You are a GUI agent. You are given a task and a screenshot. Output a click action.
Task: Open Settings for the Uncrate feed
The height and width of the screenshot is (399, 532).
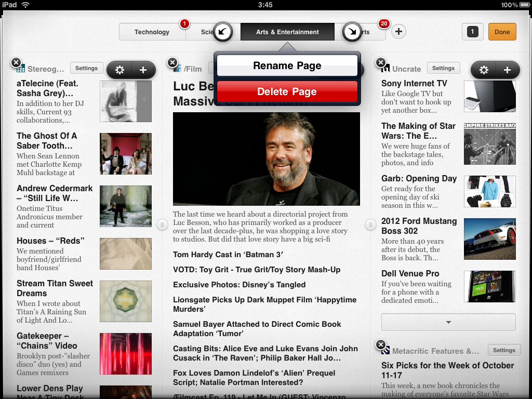coord(444,68)
